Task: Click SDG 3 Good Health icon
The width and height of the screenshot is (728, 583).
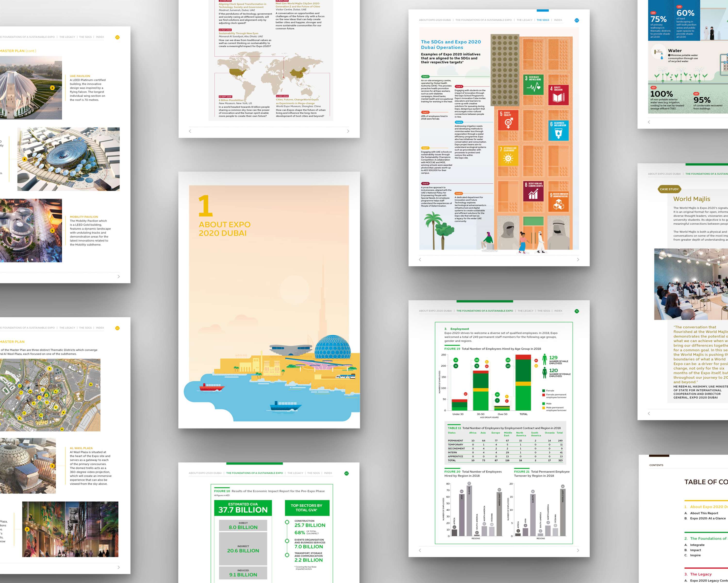Action: coord(534,85)
